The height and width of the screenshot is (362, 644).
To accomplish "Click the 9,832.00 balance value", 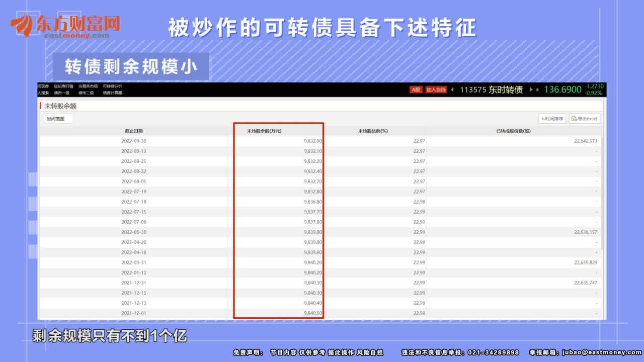I will click(313, 141).
